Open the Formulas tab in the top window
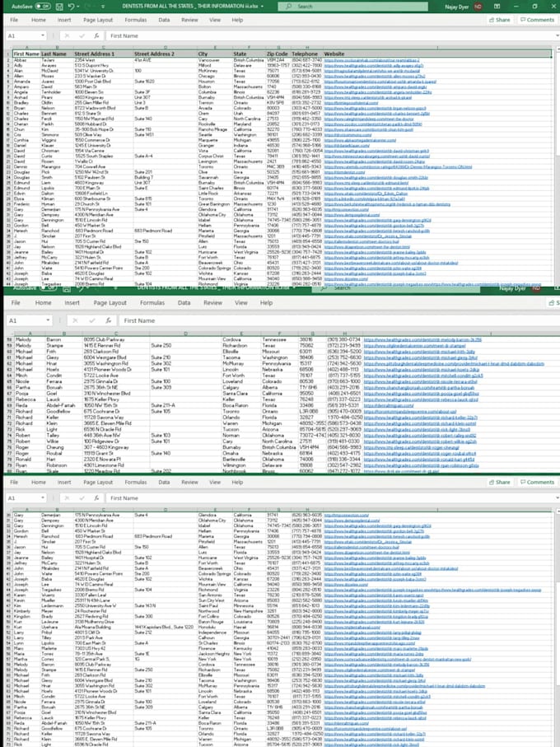The height and width of the screenshot is (747, 560). click(136, 20)
